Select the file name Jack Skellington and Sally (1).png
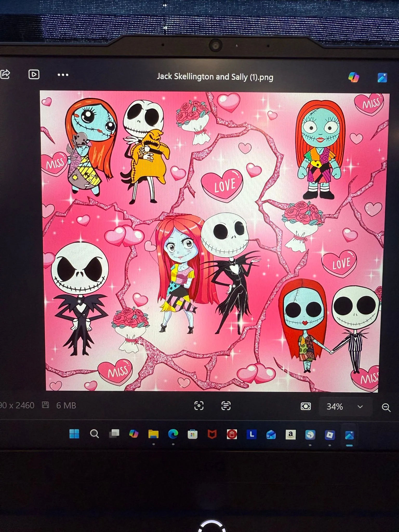This screenshot has width=399, height=532. [215, 77]
